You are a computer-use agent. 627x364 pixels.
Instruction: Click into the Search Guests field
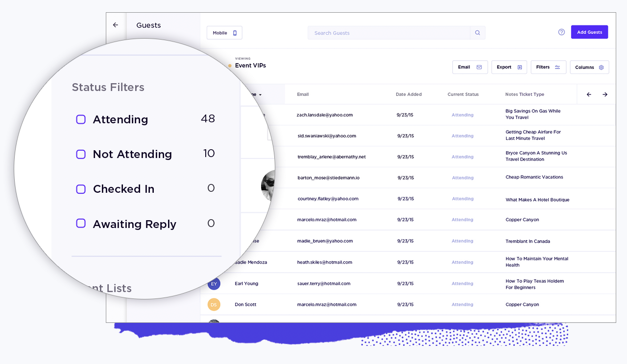click(388, 33)
